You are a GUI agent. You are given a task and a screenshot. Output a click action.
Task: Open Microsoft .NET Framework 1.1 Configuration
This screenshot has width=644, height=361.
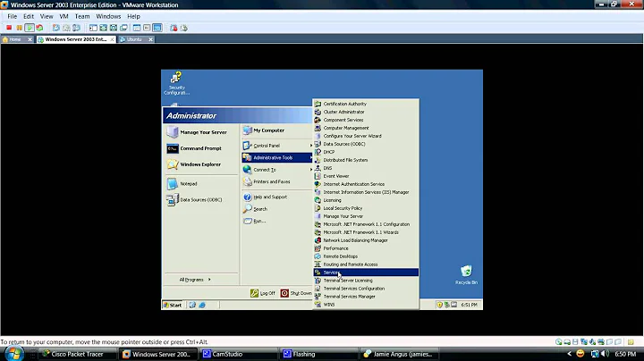tap(366, 224)
